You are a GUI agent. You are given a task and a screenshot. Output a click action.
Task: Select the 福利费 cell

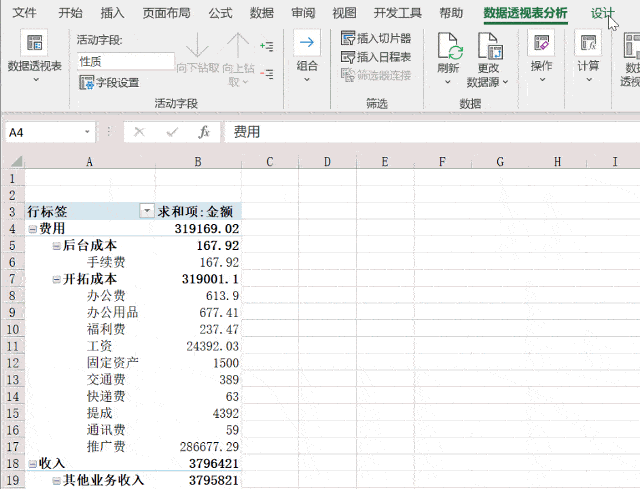tap(90, 329)
